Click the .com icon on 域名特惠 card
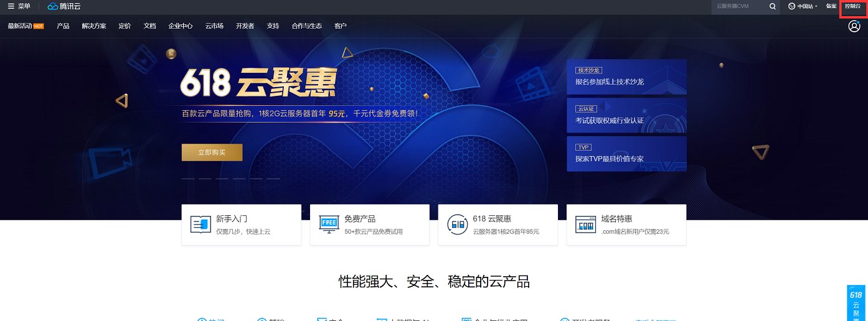The height and width of the screenshot is (321, 868). (585, 225)
